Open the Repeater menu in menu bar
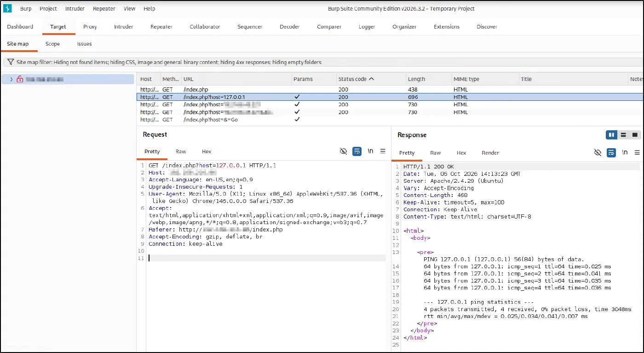 [x=104, y=8]
